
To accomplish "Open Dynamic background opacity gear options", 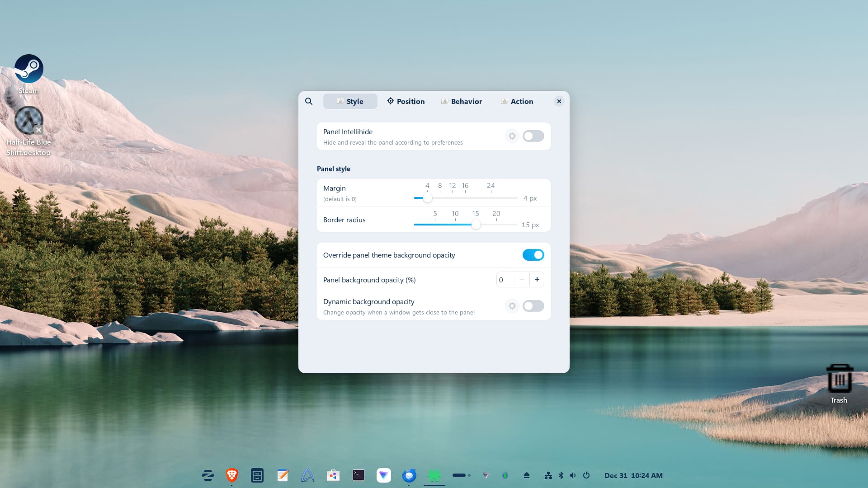I will coord(512,306).
